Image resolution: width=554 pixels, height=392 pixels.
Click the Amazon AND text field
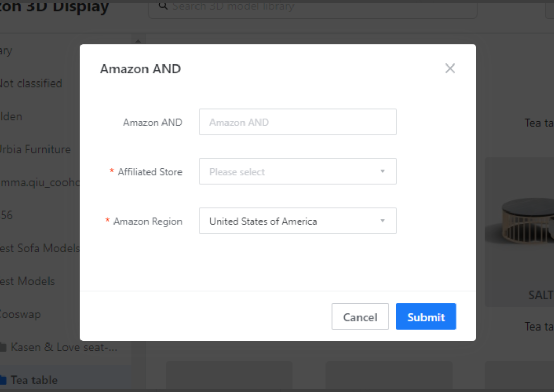(297, 122)
